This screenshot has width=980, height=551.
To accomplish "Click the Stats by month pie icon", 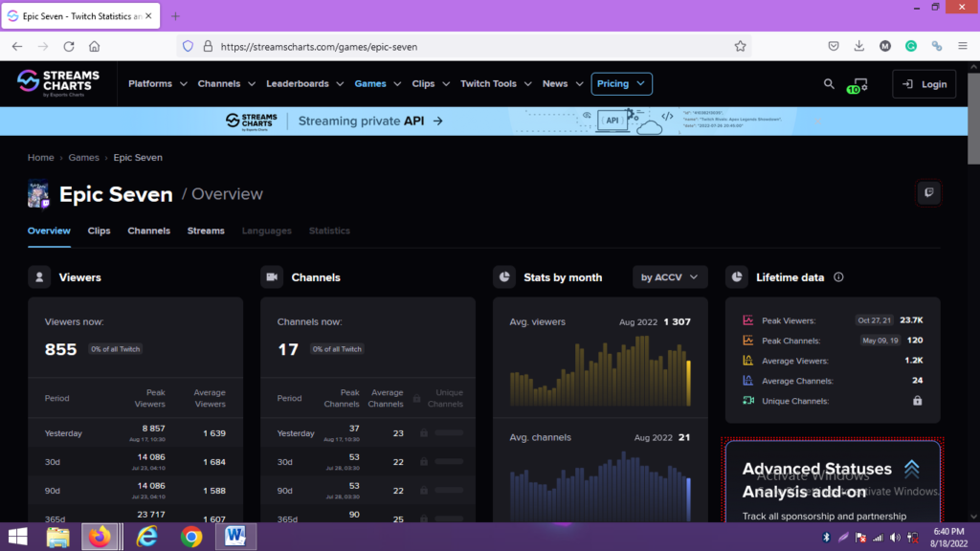I will [x=504, y=277].
